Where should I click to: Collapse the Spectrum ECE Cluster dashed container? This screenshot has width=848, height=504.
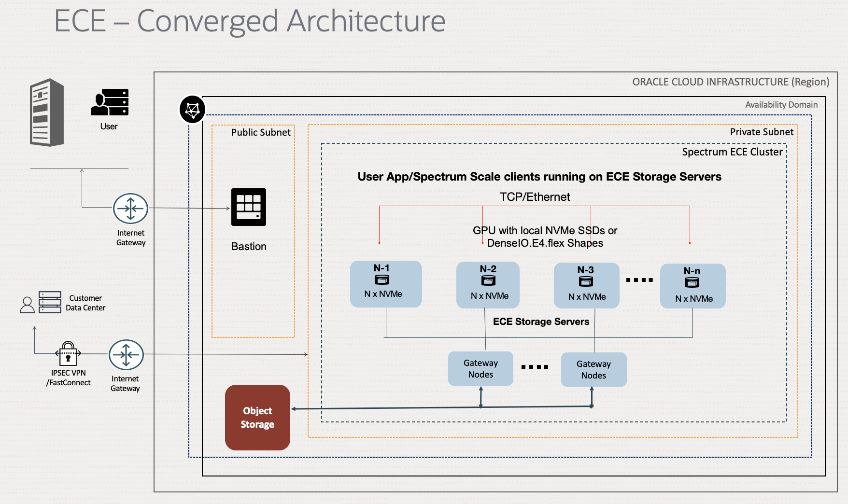(732, 152)
